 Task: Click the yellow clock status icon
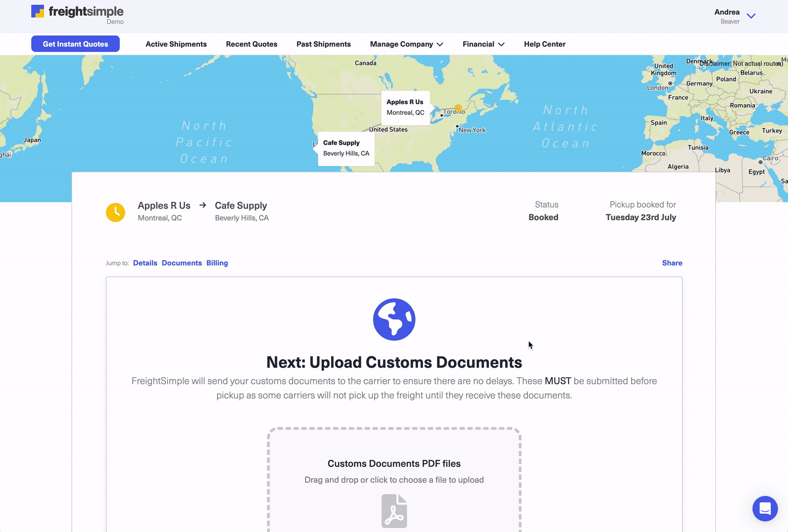[x=115, y=212]
